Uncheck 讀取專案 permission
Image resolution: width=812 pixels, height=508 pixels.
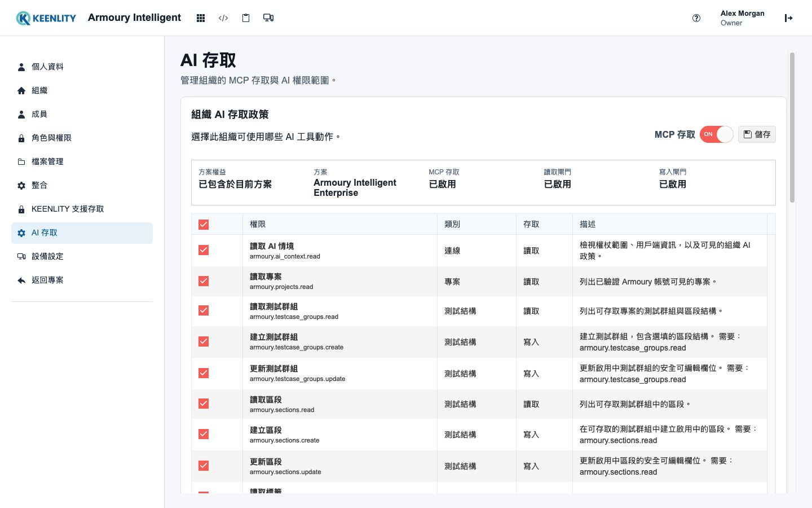point(204,281)
